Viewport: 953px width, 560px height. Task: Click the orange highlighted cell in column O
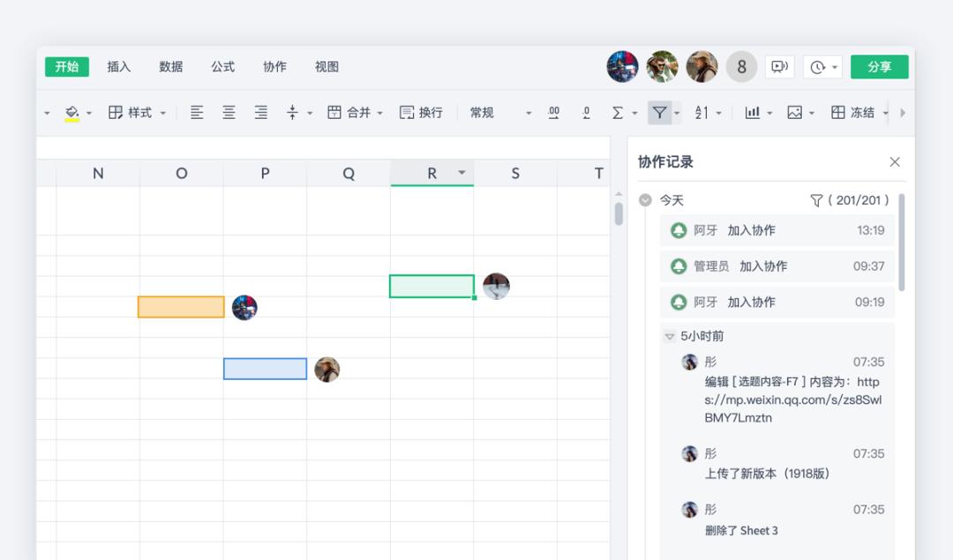pyautogui.click(x=181, y=307)
